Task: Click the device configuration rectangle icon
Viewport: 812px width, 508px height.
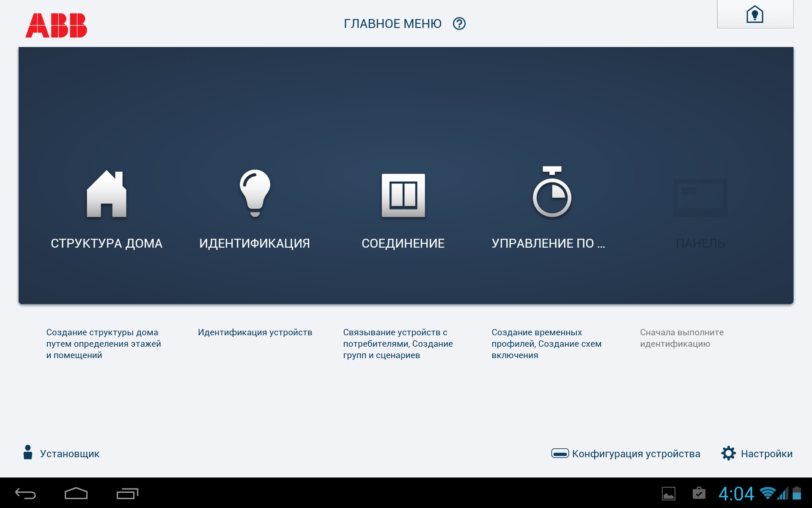Action: [560, 453]
